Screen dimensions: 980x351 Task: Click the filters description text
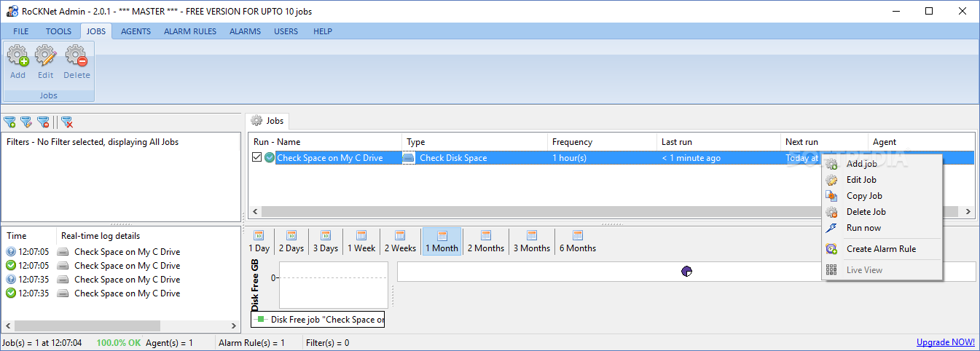(x=93, y=142)
